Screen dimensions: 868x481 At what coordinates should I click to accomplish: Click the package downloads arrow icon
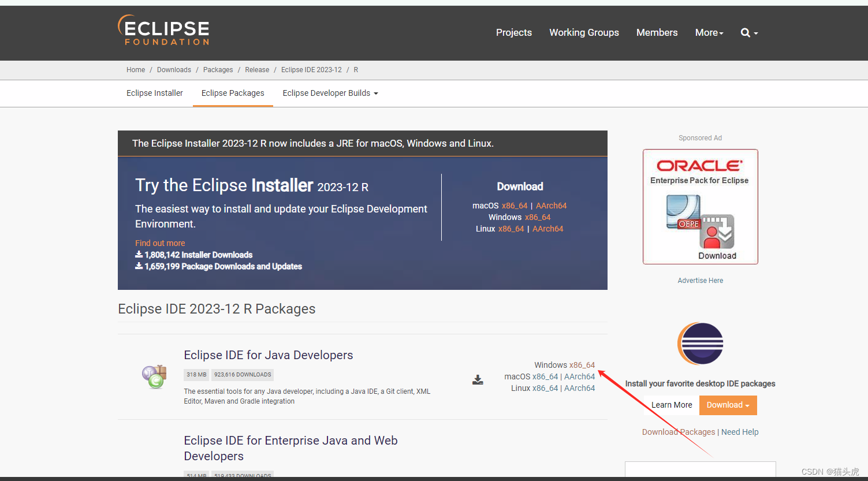(139, 266)
